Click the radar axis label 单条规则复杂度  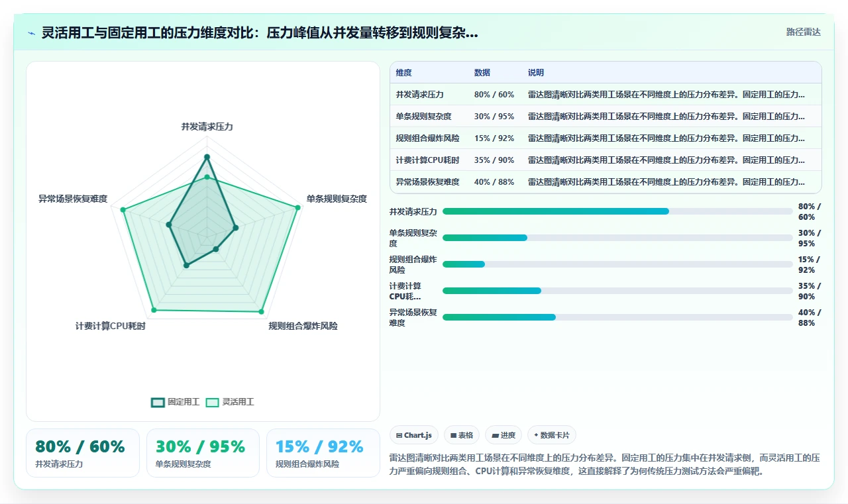pos(337,199)
